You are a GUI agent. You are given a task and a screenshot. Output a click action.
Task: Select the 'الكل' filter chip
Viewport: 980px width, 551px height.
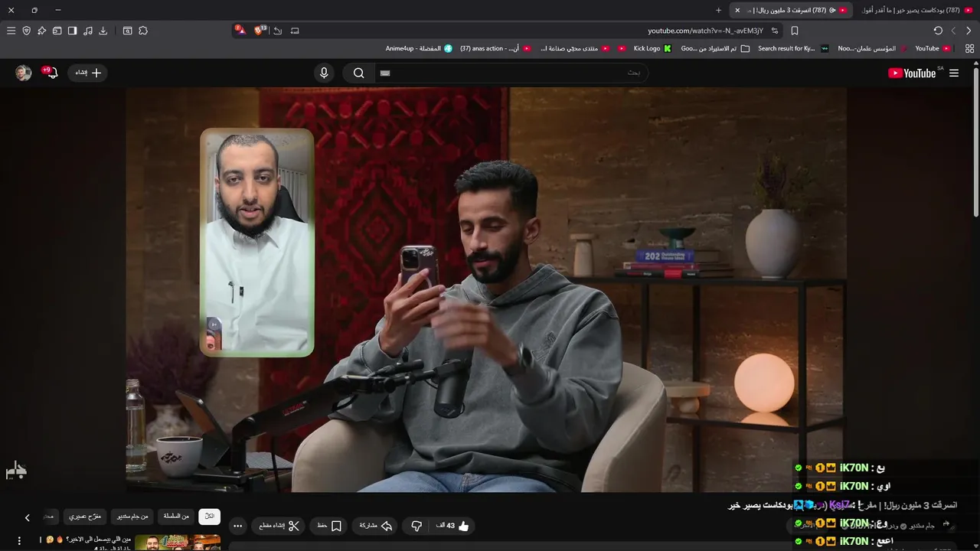pyautogui.click(x=209, y=517)
